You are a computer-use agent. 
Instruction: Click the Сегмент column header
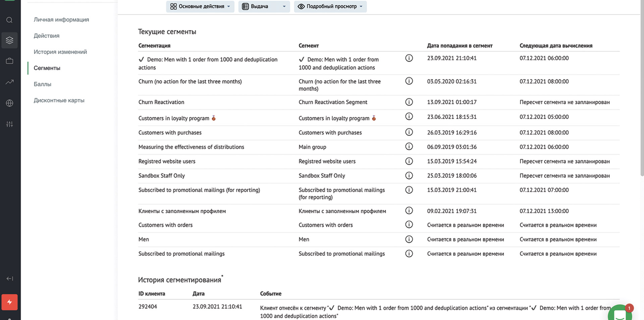[309, 46]
